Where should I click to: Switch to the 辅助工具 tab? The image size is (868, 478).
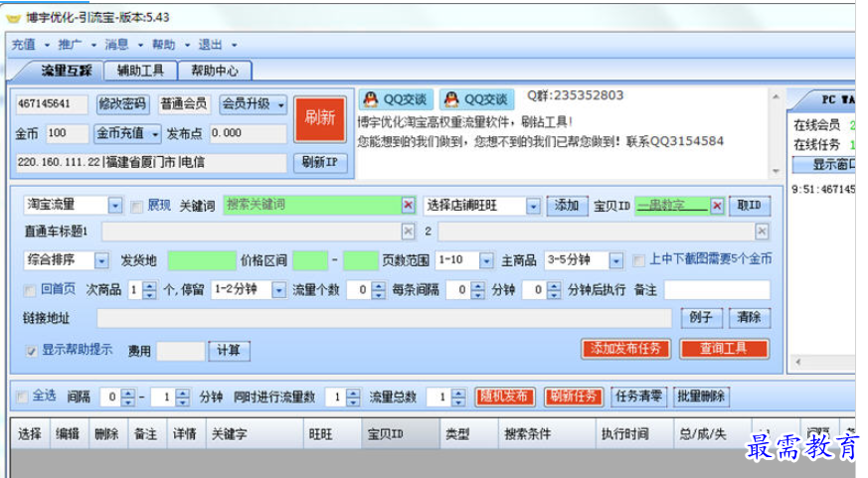142,71
